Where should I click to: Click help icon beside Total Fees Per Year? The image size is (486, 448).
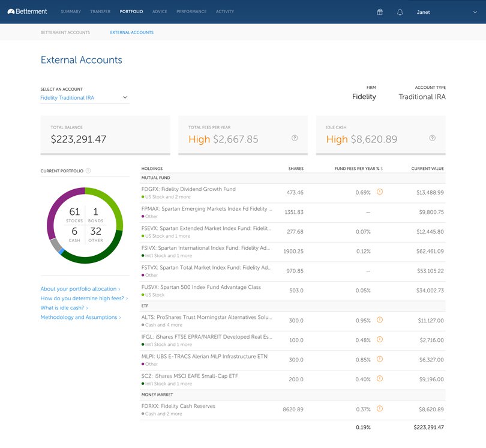[295, 138]
